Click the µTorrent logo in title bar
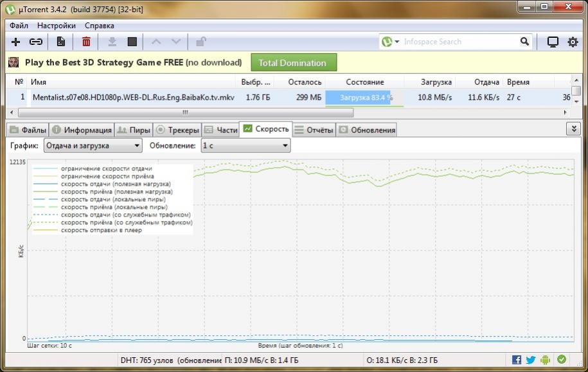588x372 pixels. click(x=10, y=10)
